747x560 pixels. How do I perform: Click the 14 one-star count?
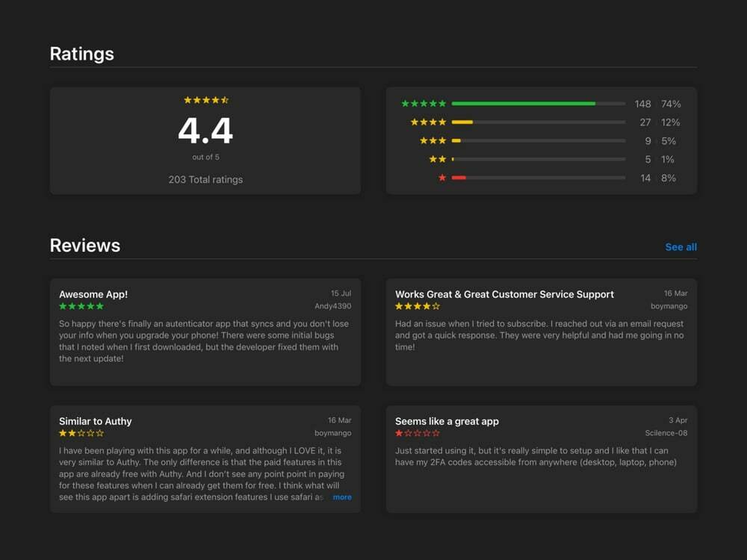pos(645,178)
